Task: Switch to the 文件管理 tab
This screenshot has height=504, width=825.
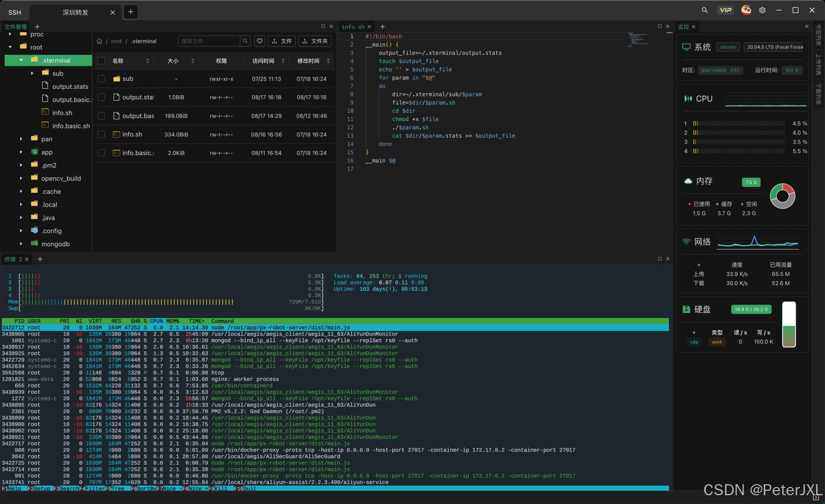Action: pyautogui.click(x=16, y=27)
